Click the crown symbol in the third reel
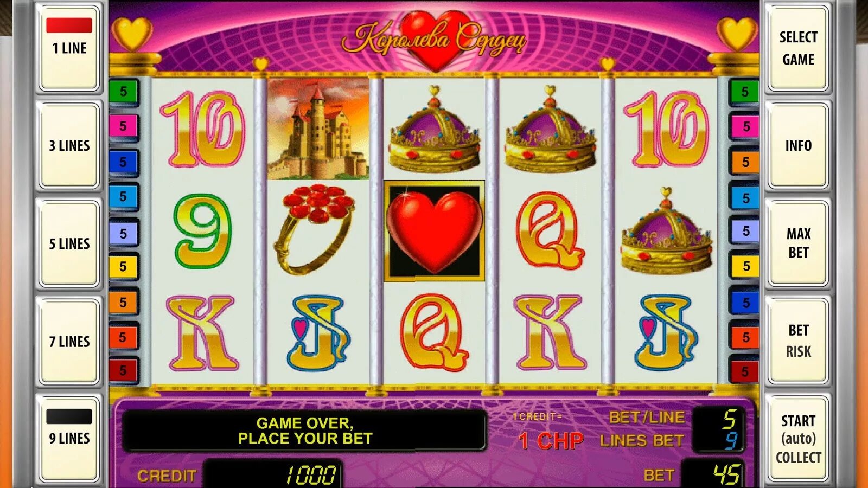The height and width of the screenshot is (488, 868). (434, 130)
